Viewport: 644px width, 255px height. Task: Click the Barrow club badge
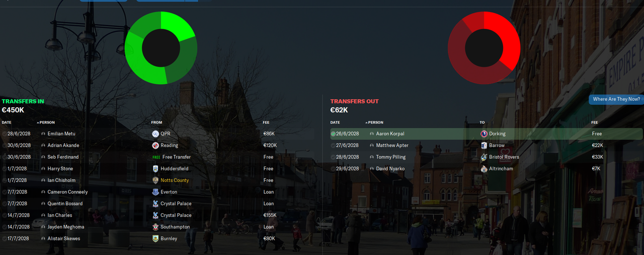pyautogui.click(x=484, y=146)
